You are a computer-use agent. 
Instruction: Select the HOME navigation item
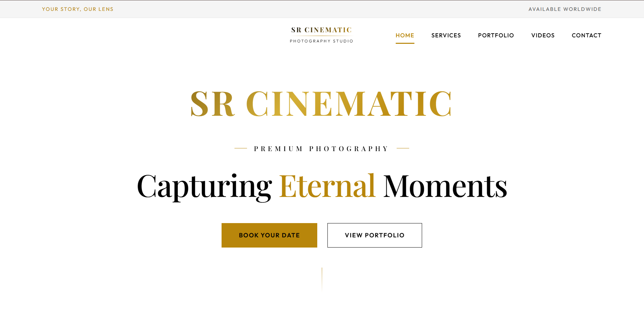[x=405, y=35]
